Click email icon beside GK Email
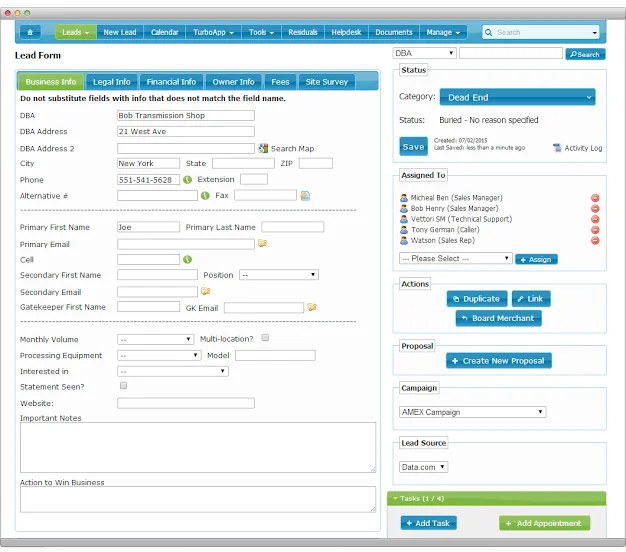626x552 pixels. 312,307
